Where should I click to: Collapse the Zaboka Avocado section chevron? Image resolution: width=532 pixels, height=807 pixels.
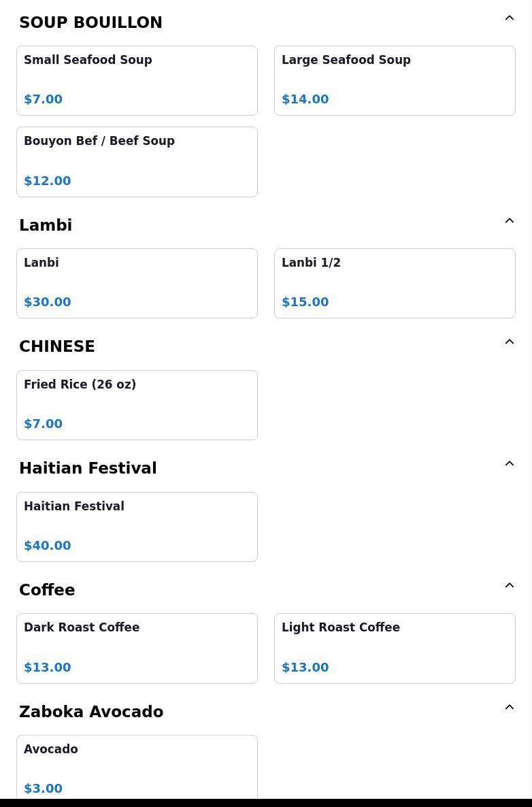[509, 708]
